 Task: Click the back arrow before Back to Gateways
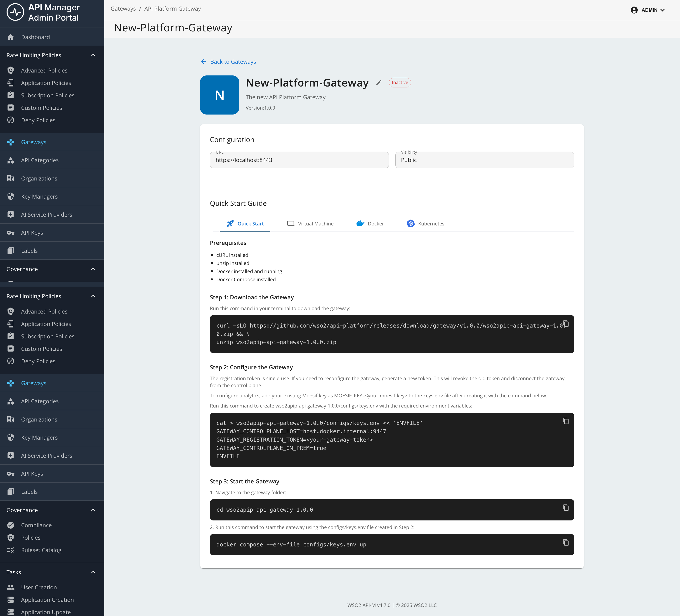[x=203, y=62]
